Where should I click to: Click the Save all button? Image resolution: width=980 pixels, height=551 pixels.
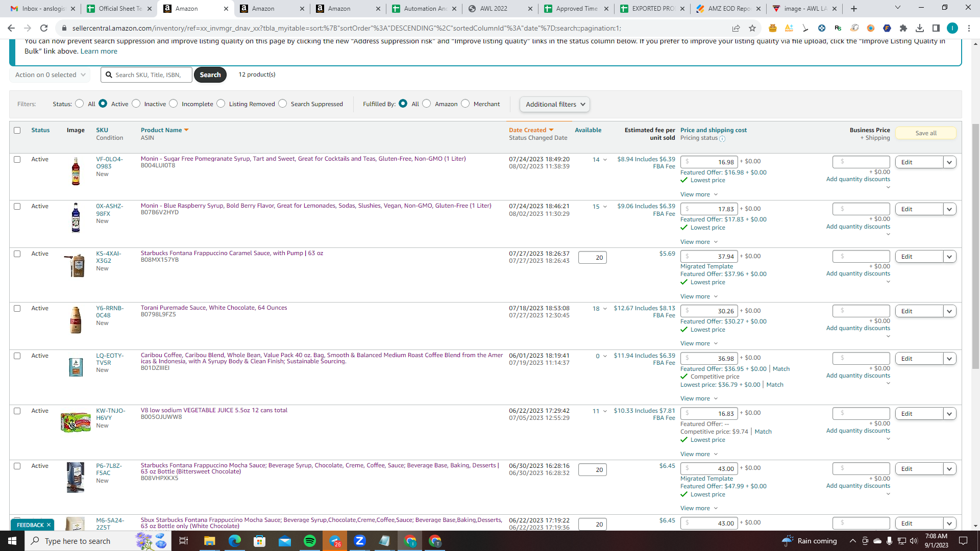point(925,133)
